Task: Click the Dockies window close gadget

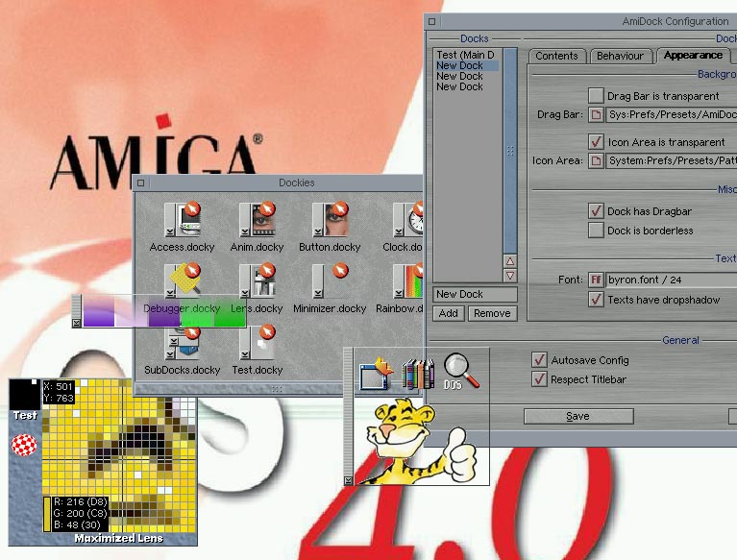Action: click(x=141, y=183)
